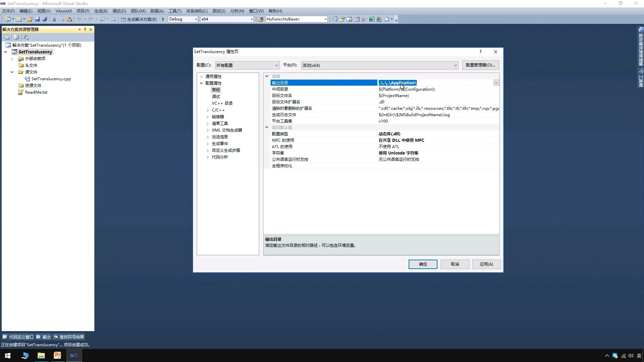The height and width of the screenshot is (362, 644).
Task: Select SetTranslucency.cpp in Solution Explorer
Action: click(51, 79)
